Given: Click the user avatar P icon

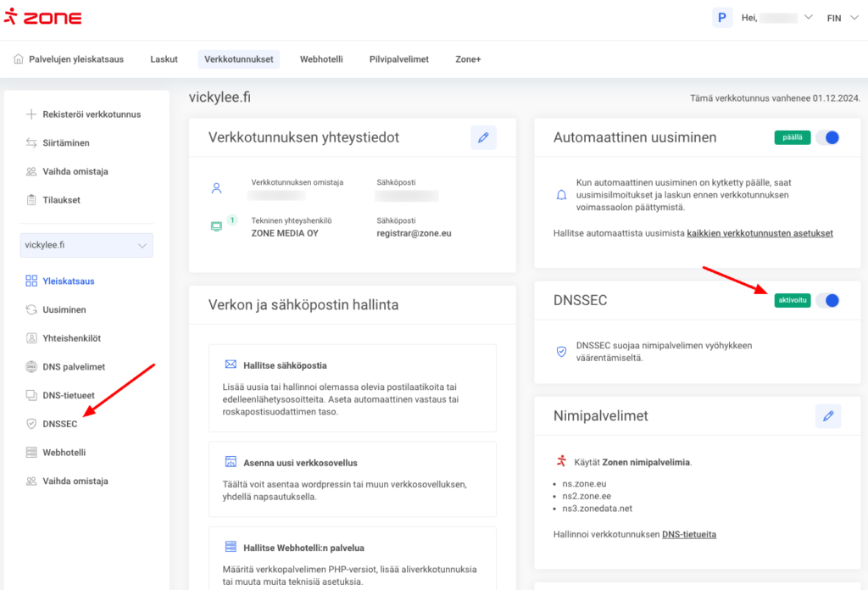Looking at the screenshot, I should 722,18.
